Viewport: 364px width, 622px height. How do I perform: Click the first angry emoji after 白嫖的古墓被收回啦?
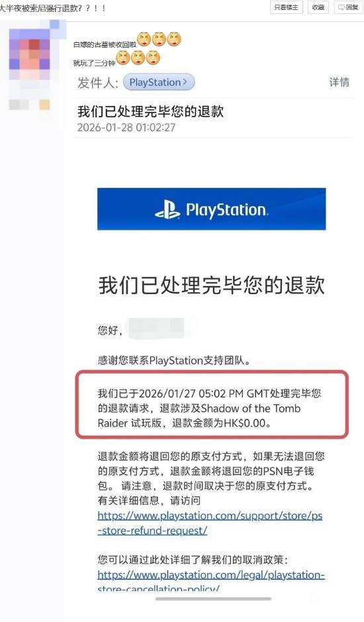(x=144, y=39)
